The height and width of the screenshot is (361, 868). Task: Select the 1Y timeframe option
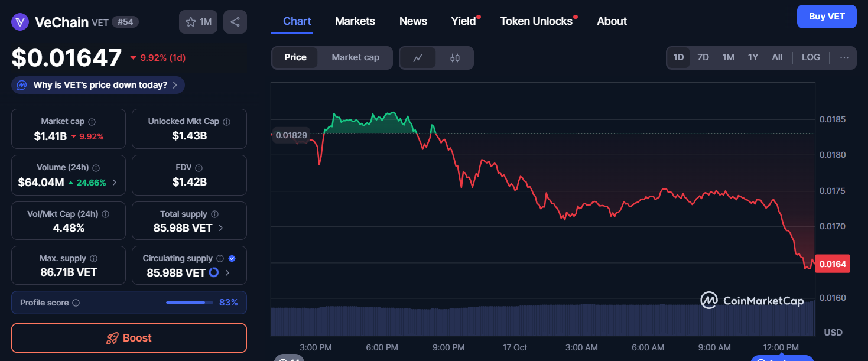pyautogui.click(x=753, y=57)
